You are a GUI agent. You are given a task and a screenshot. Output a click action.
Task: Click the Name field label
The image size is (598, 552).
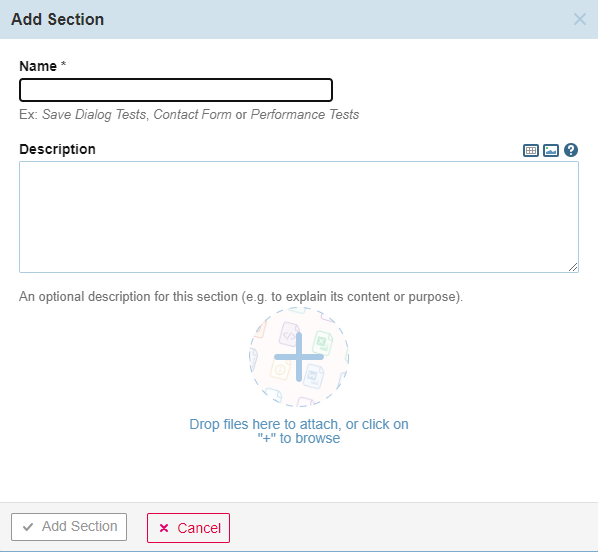click(38, 66)
